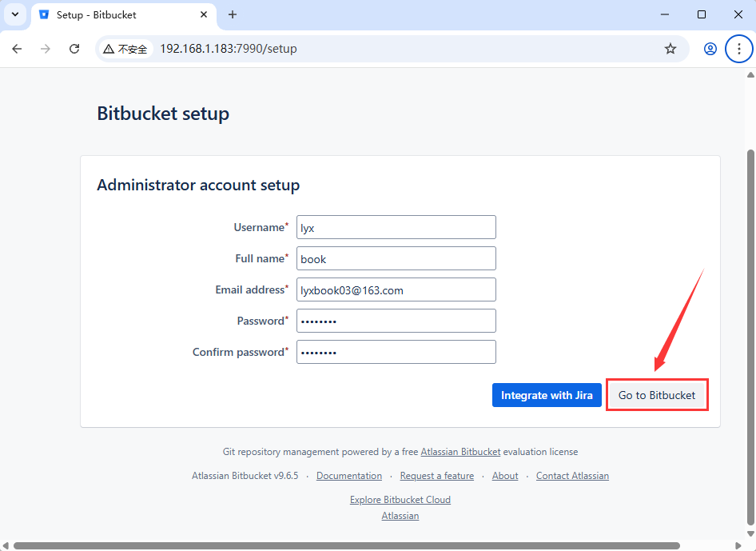
Task: Click the Atlassian Bitbucket license link
Action: [460, 451]
